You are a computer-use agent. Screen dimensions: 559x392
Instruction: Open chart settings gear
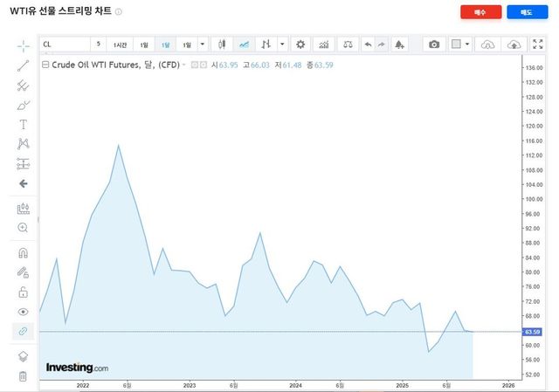pyautogui.click(x=300, y=45)
